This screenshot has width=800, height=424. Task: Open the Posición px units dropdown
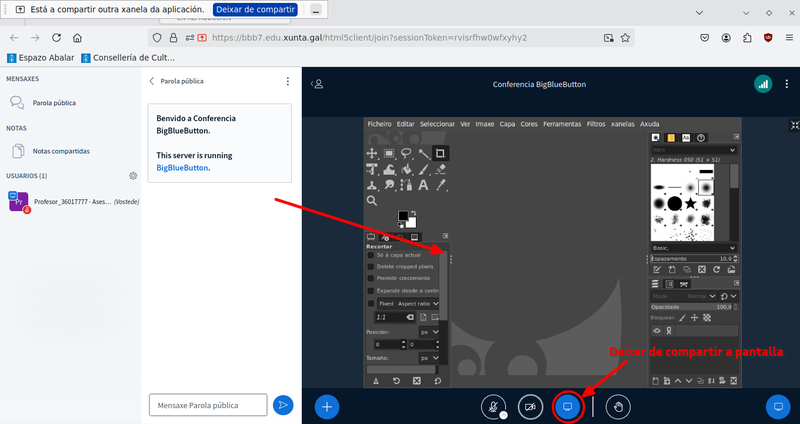429,331
